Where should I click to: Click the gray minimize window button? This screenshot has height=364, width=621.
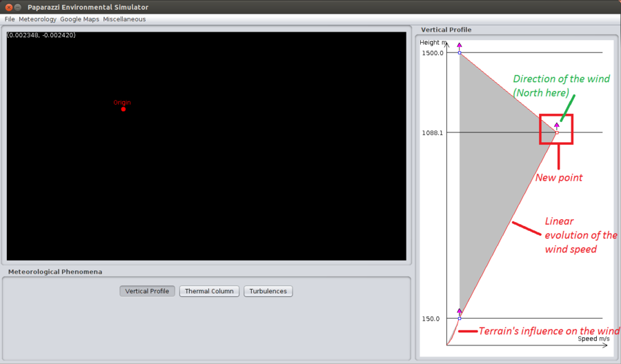(x=18, y=7)
